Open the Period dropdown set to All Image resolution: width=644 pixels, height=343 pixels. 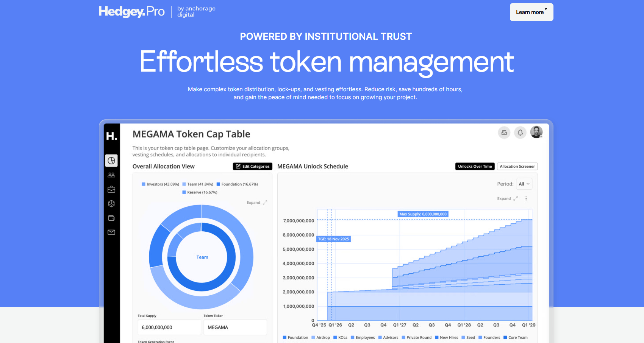pos(524,184)
